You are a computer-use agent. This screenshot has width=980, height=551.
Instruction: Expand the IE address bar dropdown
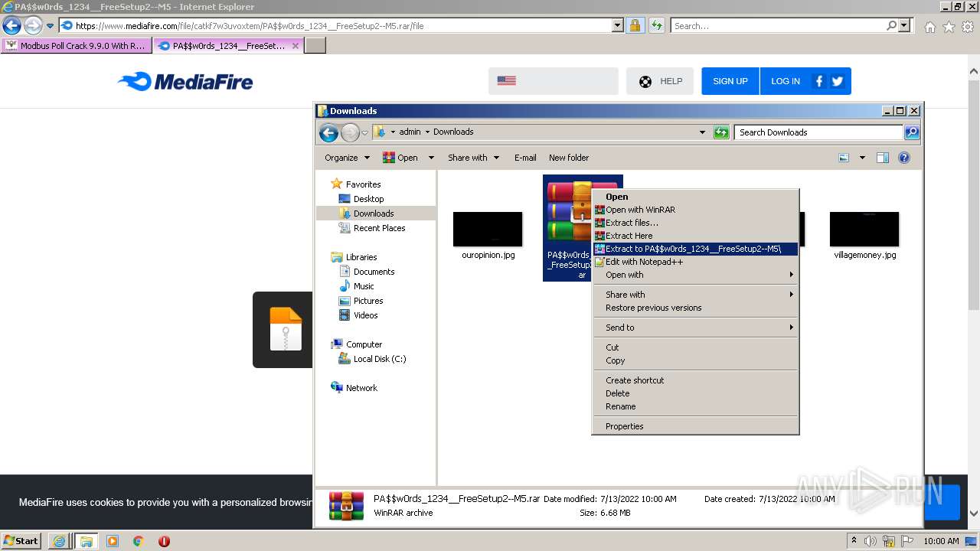[618, 25]
